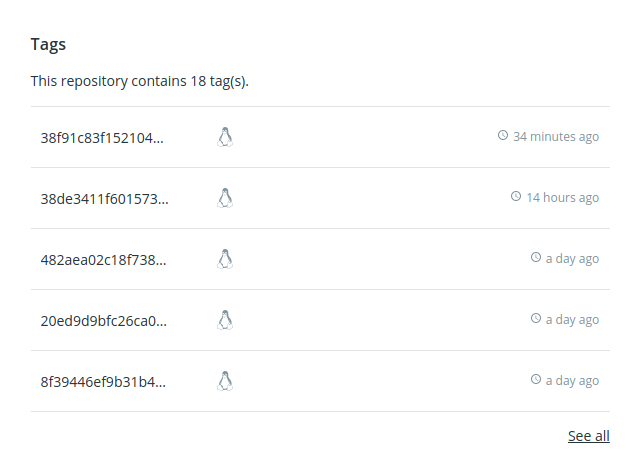Click the Tags section heading
638x470 pixels.
coord(49,45)
